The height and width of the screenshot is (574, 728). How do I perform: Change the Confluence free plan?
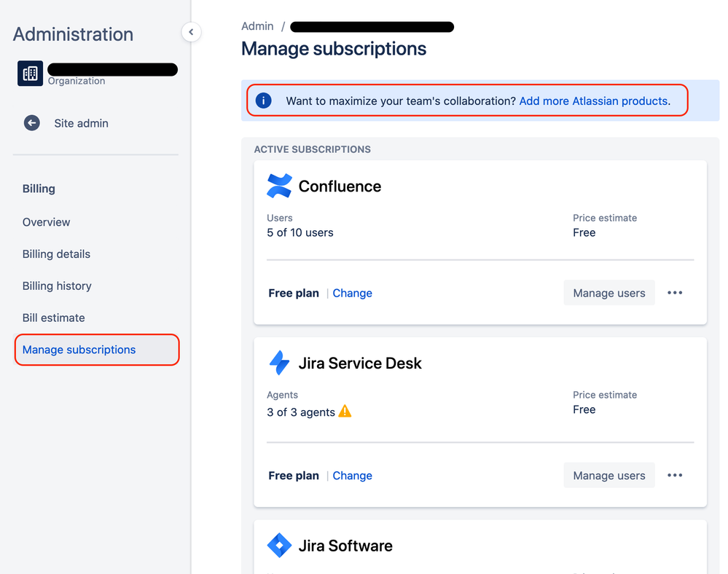pos(352,293)
